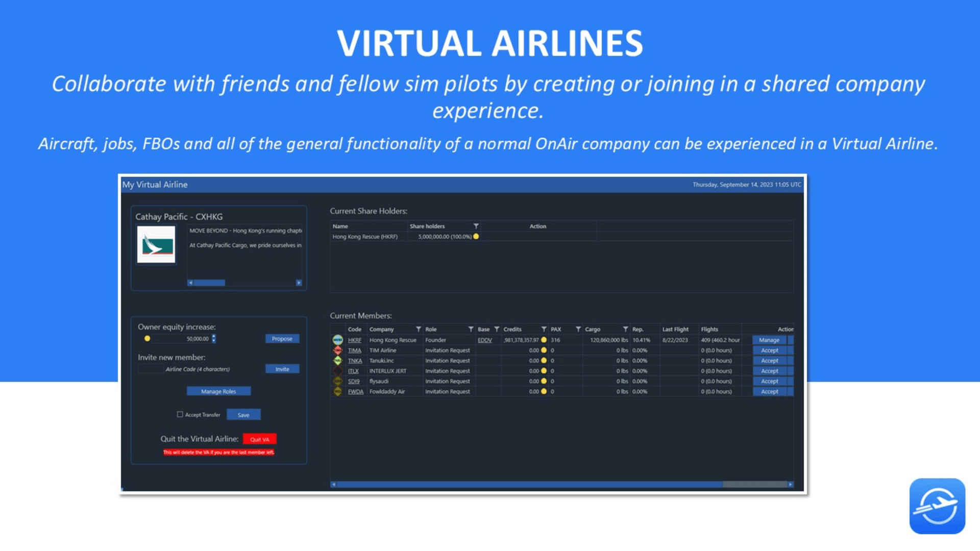This screenshot has width=980, height=551.
Task: Open the PAX column filter funnel
Action: (x=578, y=330)
